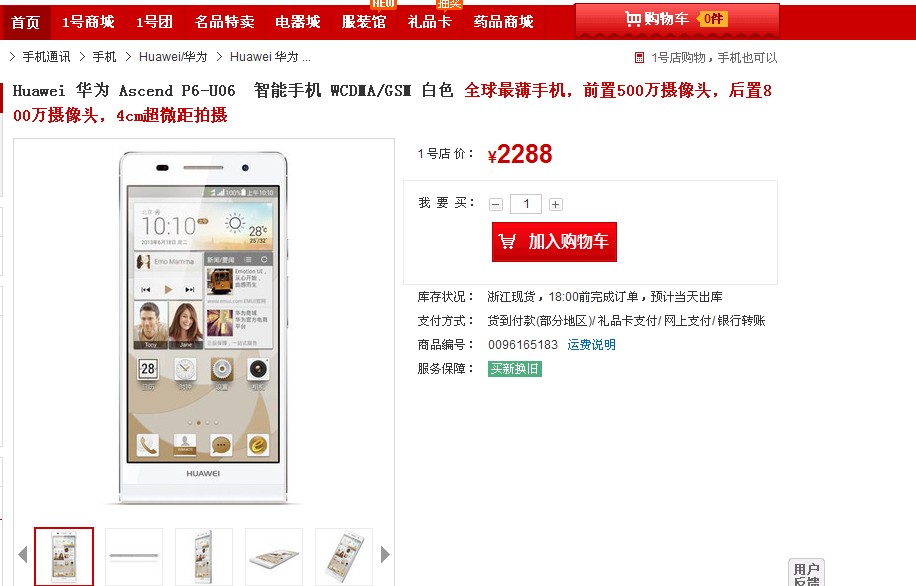Open the shopping cart (购物车)
The height and width of the screenshot is (586, 916).
point(677,20)
